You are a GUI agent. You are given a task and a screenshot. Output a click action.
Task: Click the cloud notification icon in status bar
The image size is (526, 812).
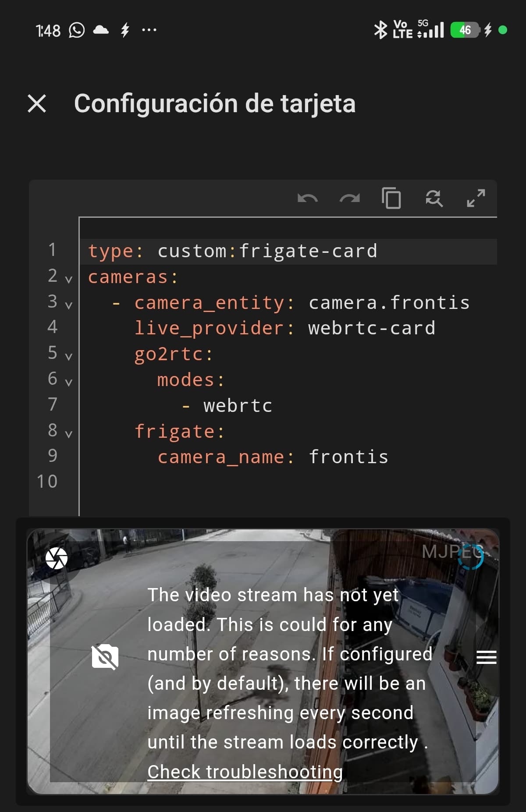tap(101, 30)
